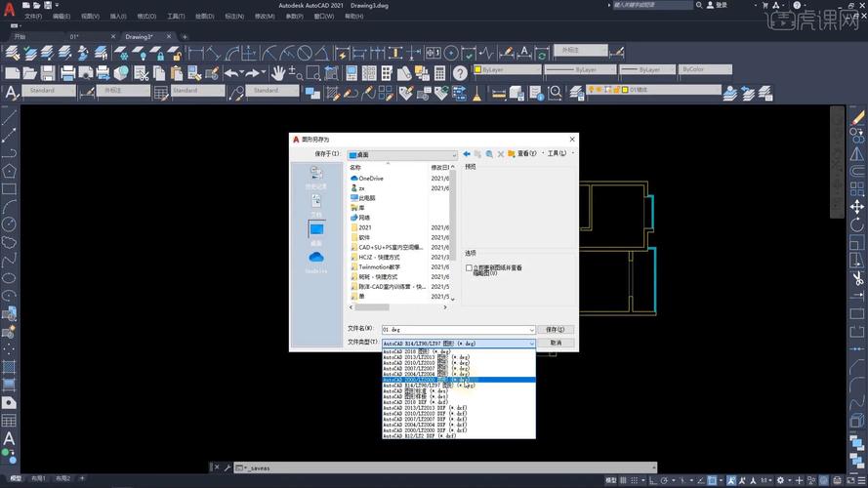Select OneDrive shortcut in dialog sidebar
Image resolution: width=868 pixels, height=488 pixels.
[x=316, y=261]
